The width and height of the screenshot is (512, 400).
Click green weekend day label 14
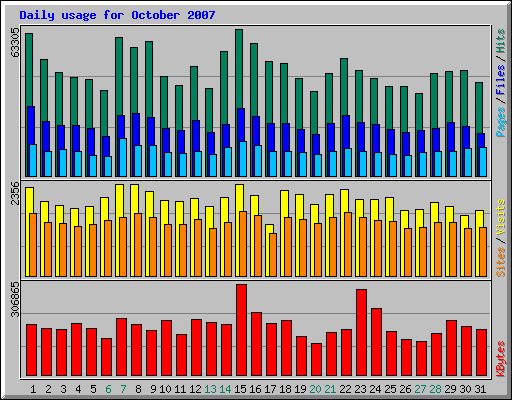[225, 389]
